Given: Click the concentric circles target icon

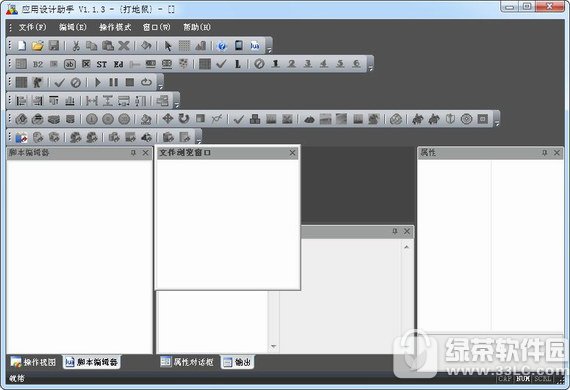Looking at the screenshot, I should [x=466, y=119].
